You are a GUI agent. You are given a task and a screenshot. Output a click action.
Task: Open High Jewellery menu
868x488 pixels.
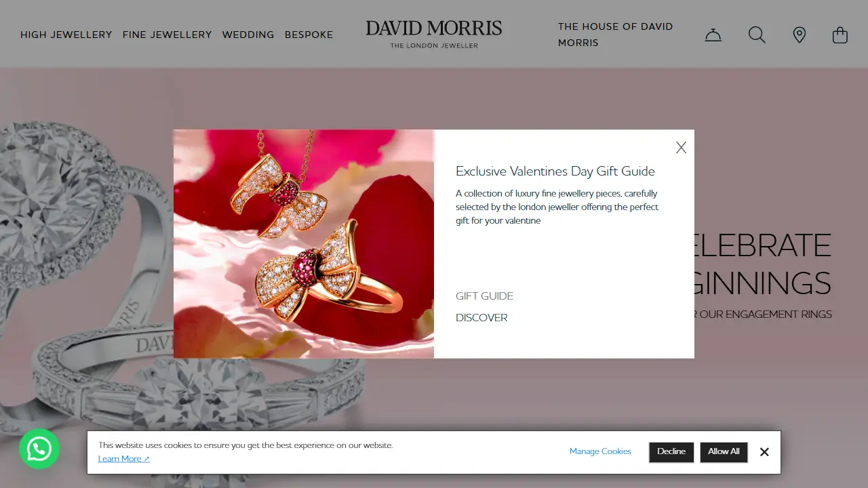[x=66, y=35]
